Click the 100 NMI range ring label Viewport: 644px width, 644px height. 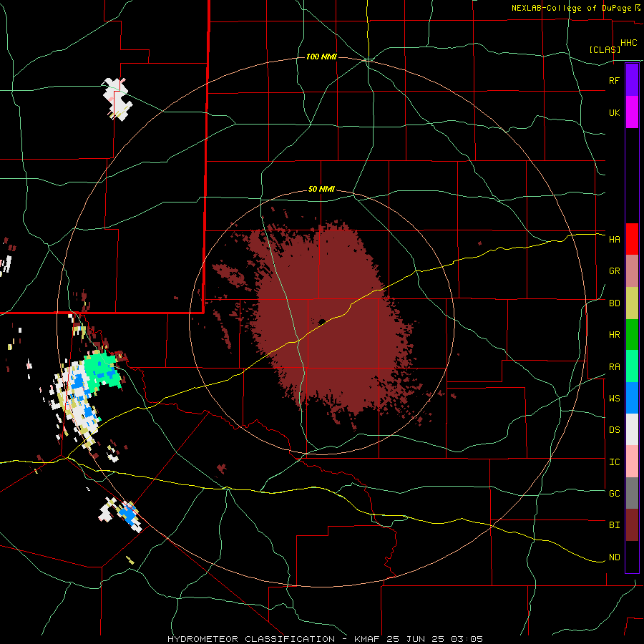[321, 57]
